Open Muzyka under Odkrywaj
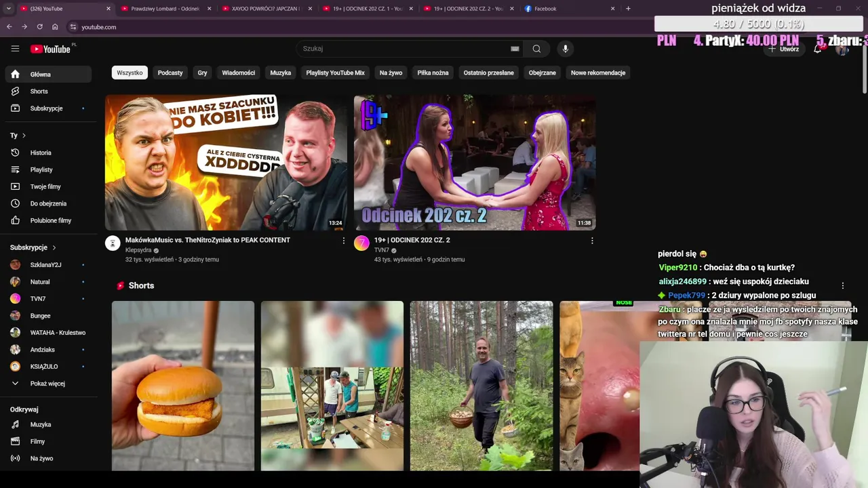 [48, 424]
